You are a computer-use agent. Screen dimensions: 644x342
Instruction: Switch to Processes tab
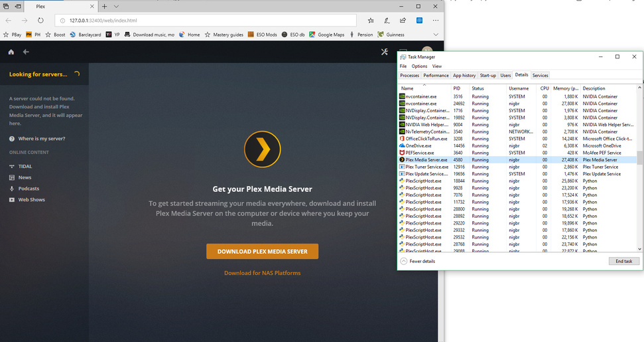pos(409,75)
